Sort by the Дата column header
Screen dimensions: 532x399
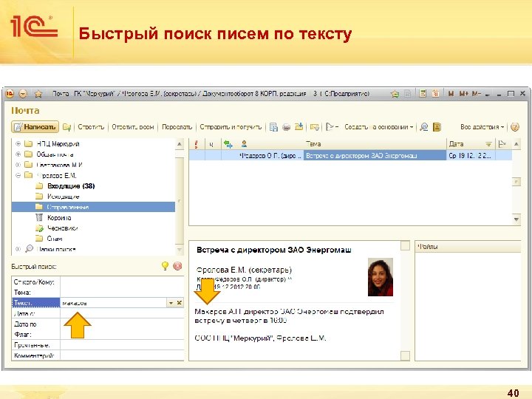coord(470,144)
